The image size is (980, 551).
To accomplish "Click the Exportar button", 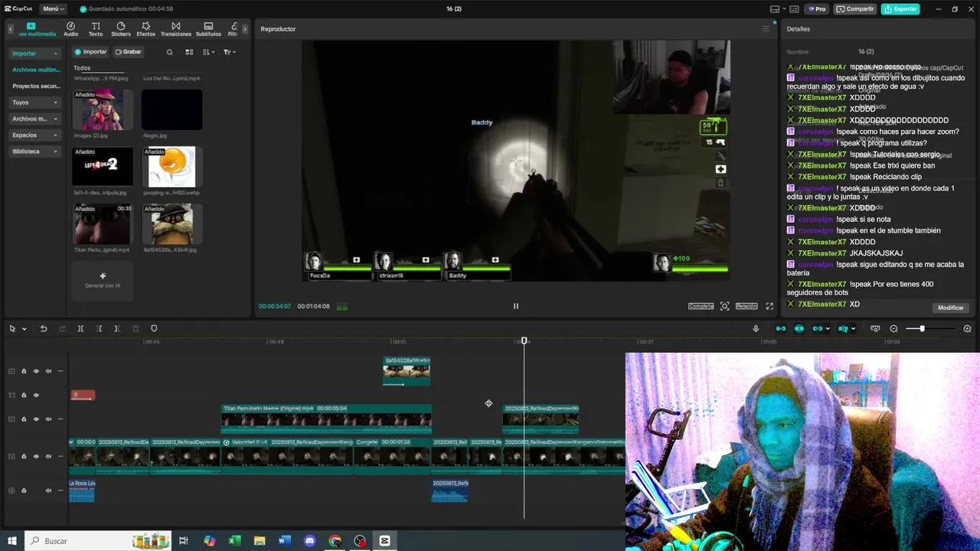I will pyautogui.click(x=900, y=9).
